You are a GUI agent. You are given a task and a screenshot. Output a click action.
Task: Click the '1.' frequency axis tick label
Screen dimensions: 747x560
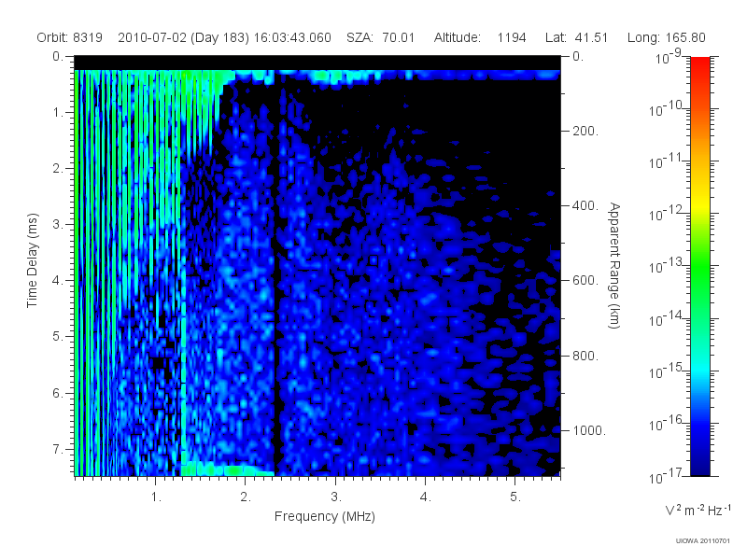(156, 497)
